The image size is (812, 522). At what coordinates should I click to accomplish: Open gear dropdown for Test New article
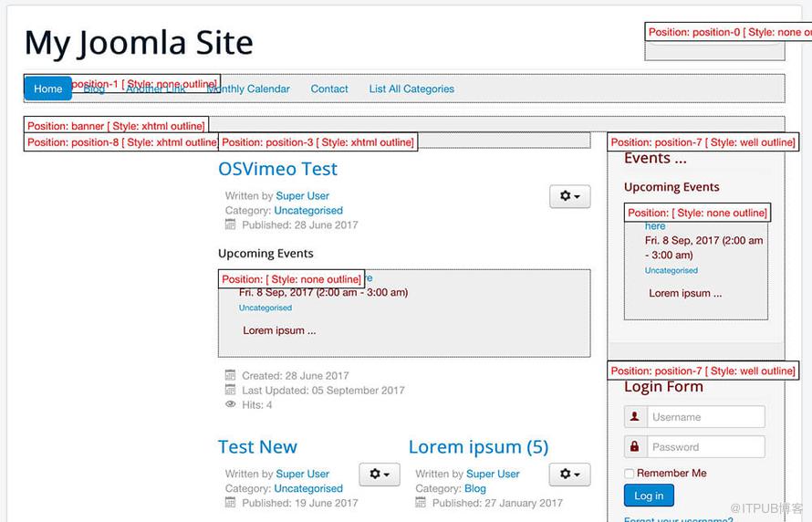[x=380, y=474]
